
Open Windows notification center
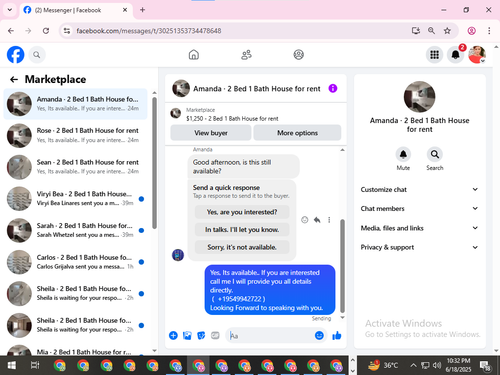pos(485,366)
